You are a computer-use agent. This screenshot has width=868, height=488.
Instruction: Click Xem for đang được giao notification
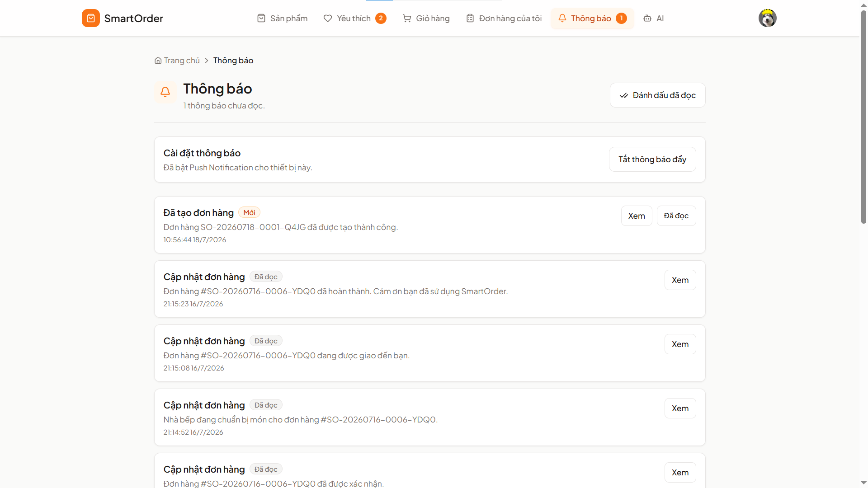click(680, 344)
